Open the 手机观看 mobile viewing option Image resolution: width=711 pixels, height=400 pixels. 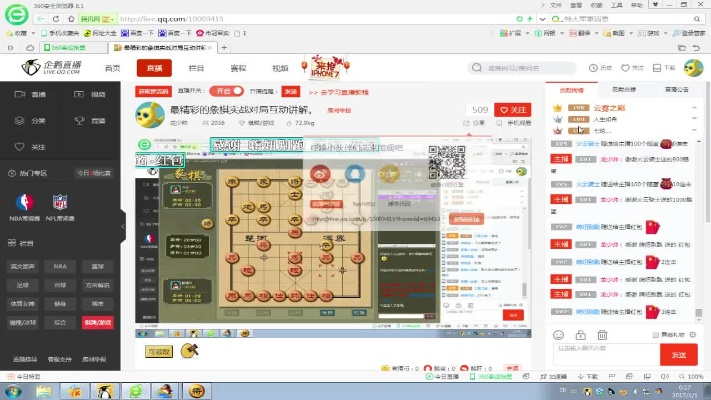coord(513,123)
